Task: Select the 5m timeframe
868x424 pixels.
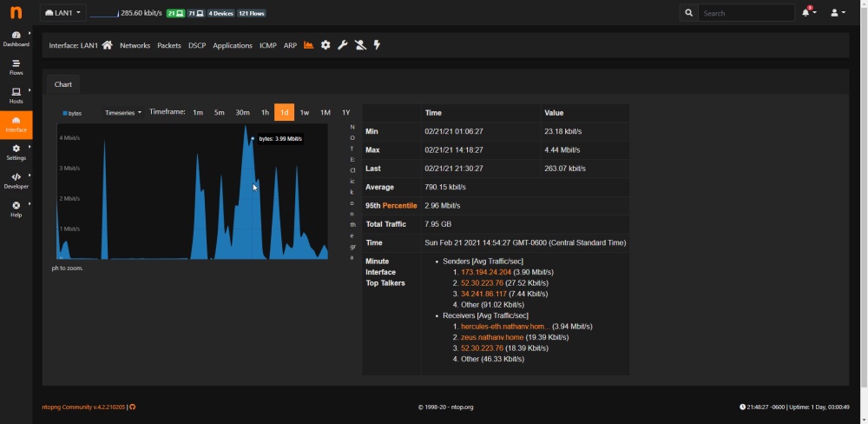Action: click(220, 112)
